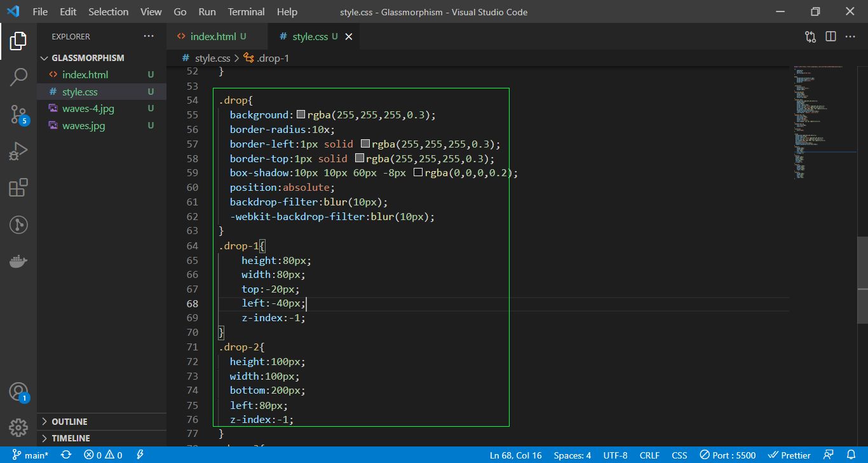Click the Prettier status bar item
The image size is (868, 463).
click(x=789, y=455)
